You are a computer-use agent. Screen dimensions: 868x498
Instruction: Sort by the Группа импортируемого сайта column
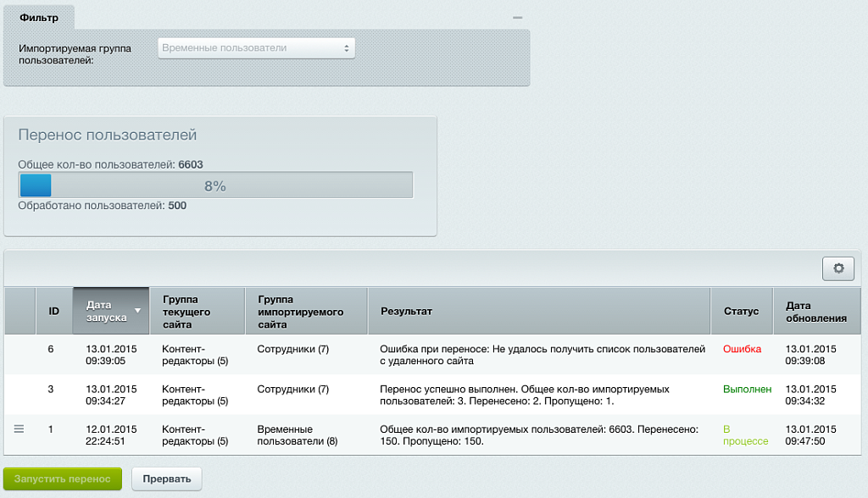(305, 312)
